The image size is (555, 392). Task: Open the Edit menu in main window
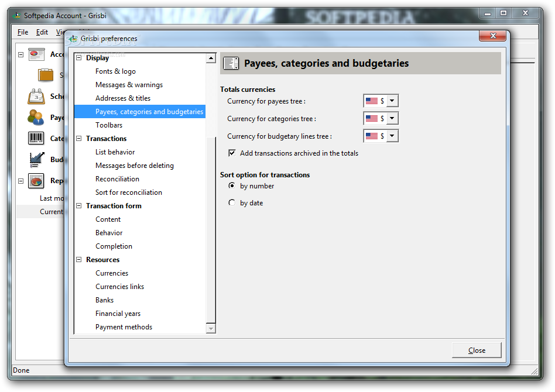tap(42, 32)
